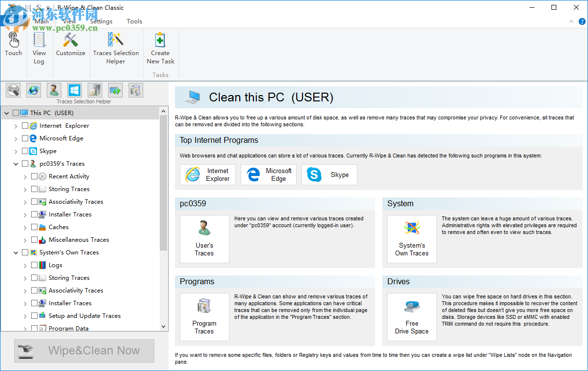Click the Touch ribbon button
This screenshot has height=371, width=588.
point(14,44)
